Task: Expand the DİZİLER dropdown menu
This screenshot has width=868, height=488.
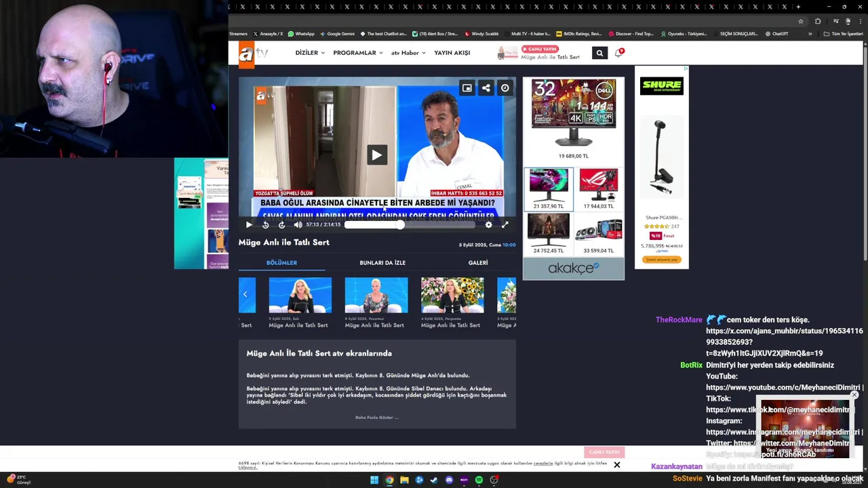Action: (x=310, y=53)
